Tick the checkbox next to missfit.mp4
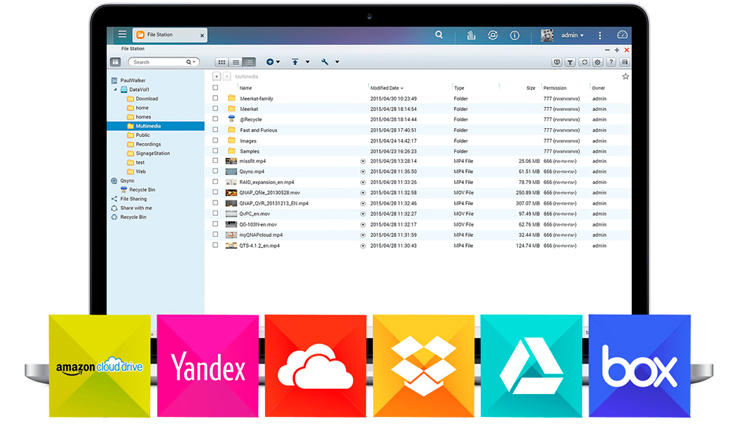Viewport: 738px width, 424px height. (x=215, y=161)
